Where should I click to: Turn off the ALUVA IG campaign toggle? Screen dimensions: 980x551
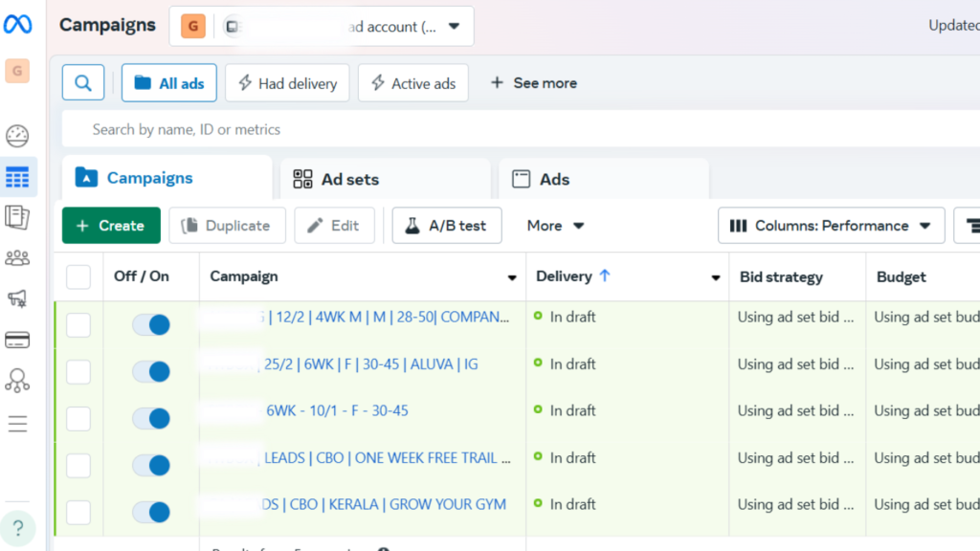coord(151,372)
